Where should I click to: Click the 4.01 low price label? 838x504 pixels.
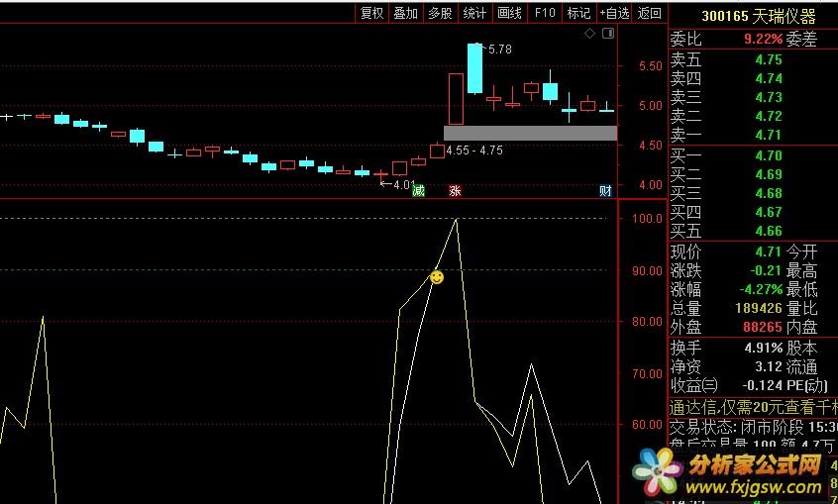click(404, 185)
